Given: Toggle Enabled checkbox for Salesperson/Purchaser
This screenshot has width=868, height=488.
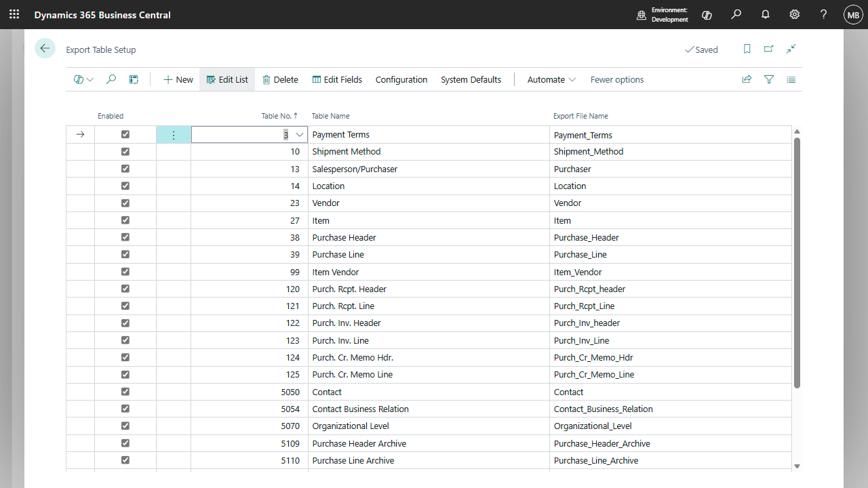Looking at the screenshot, I should (125, 169).
